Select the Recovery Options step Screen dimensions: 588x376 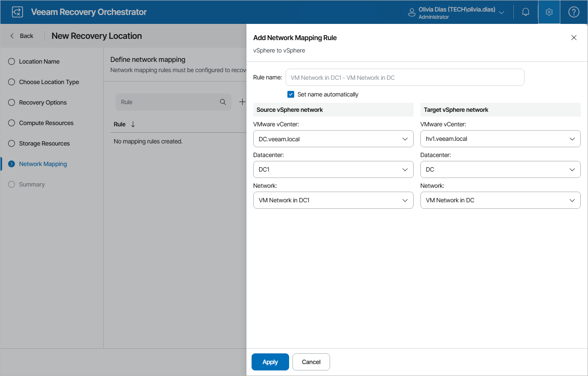(43, 102)
